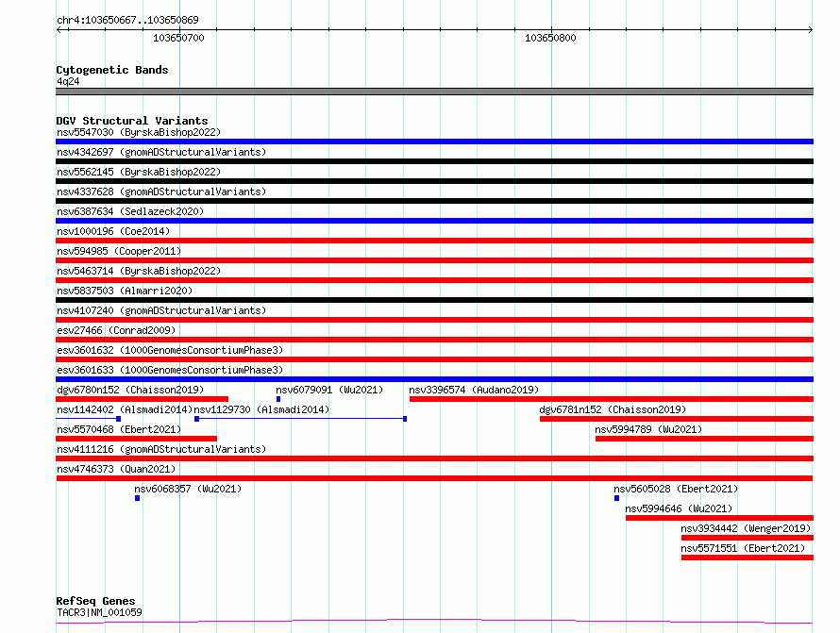Click nsv4111216 (gnomADStructuralVariants) label
The image size is (840, 633).
pyautogui.click(x=161, y=449)
